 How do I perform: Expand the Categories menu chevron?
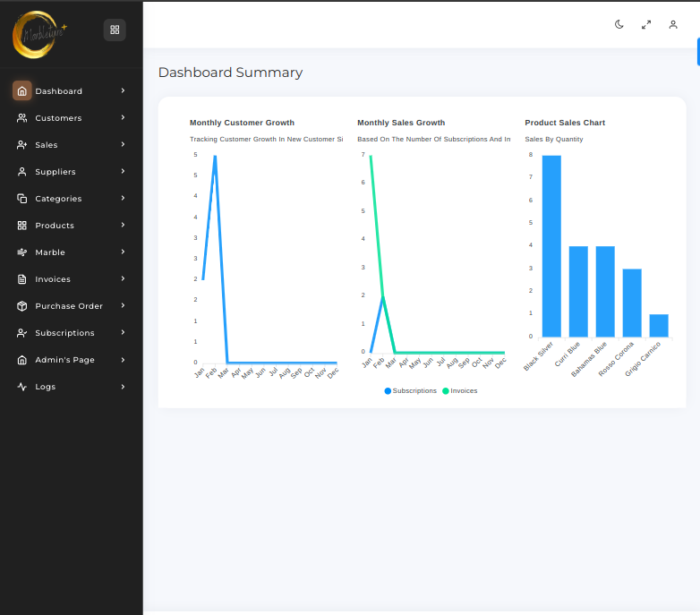click(123, 198)
